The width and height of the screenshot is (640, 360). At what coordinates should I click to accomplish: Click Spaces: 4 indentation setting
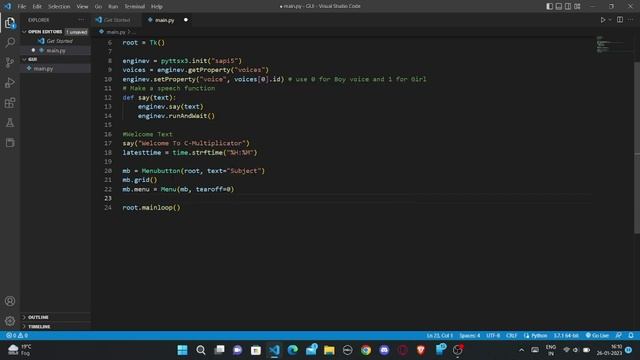click(470, 336)
